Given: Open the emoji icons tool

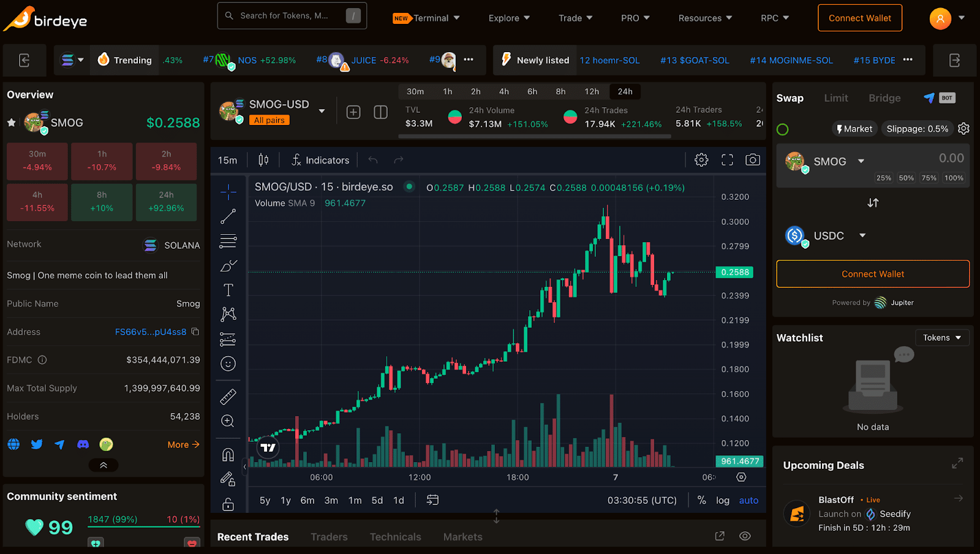Looking at the screenshot, I should click(228, 363).
